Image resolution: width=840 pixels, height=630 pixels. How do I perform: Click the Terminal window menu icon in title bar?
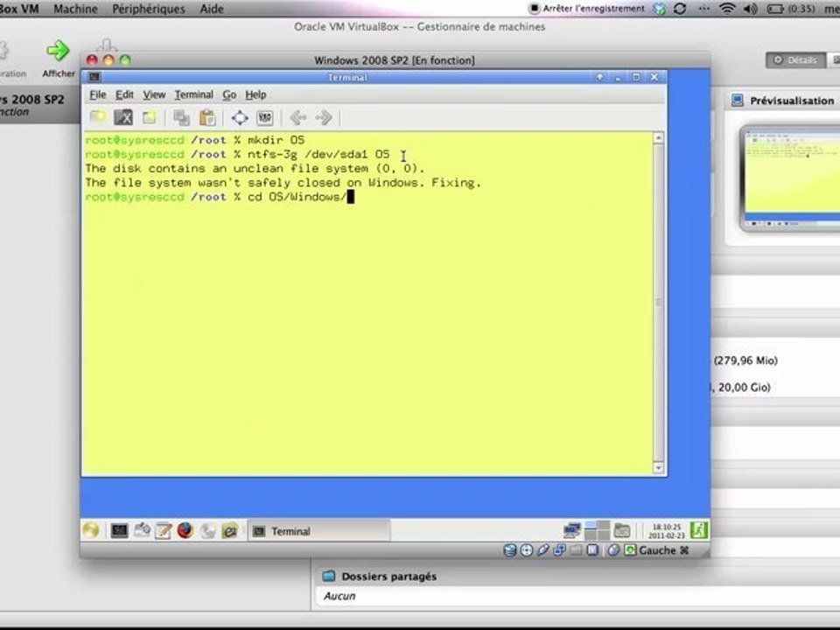point(94,77)
